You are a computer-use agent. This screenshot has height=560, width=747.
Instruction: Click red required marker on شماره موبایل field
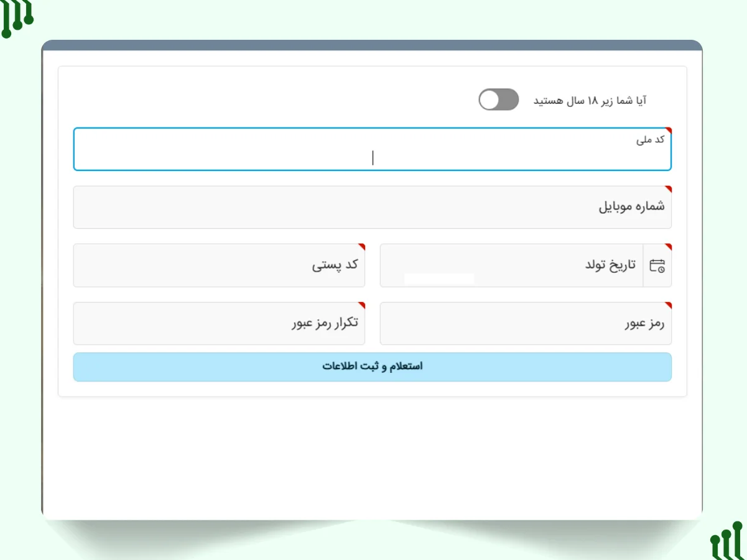point(669,189)
